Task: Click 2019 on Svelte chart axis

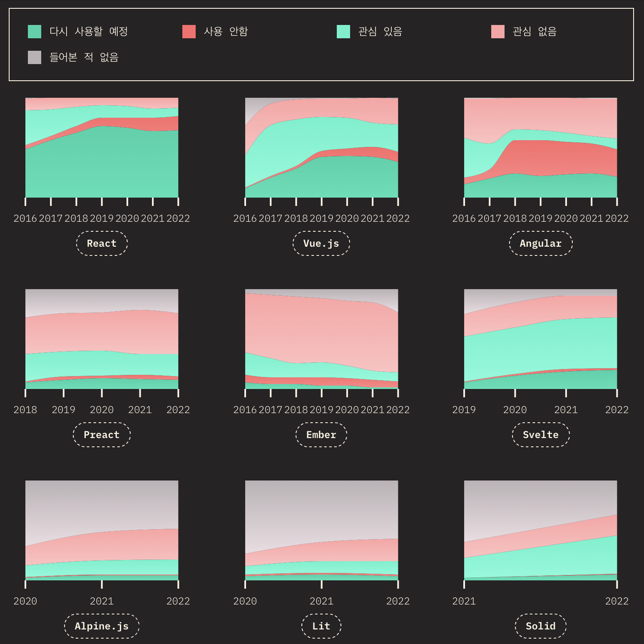Action: [x=464, y=410]
